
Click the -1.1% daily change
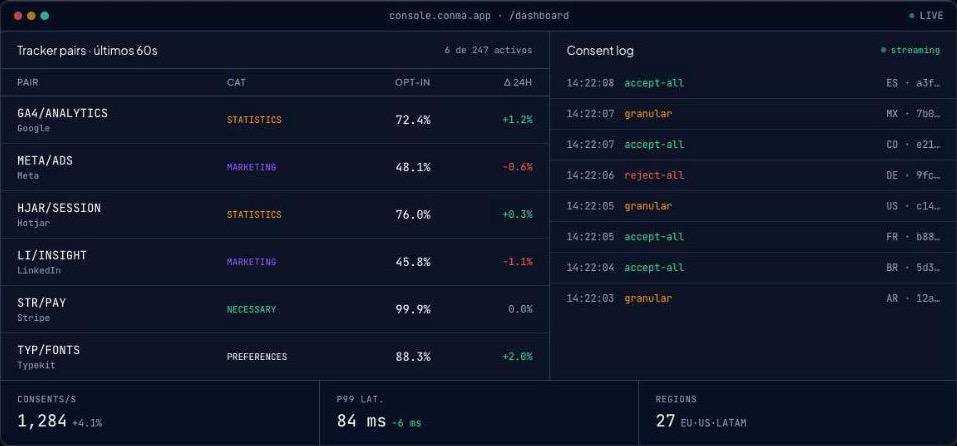coord(518,262)
